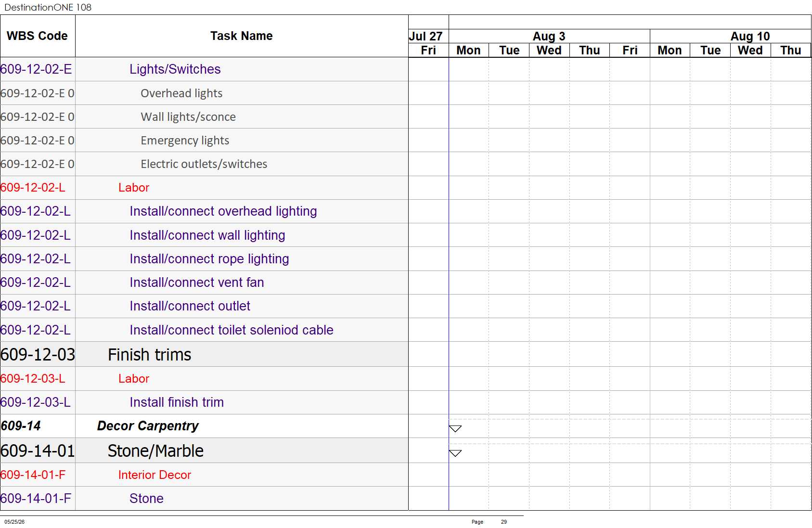Image resolution: width=812 pixels, height=528 pixels.
Task: Click the Fri header under Jul 27
Action: click(x=428, y=51)
